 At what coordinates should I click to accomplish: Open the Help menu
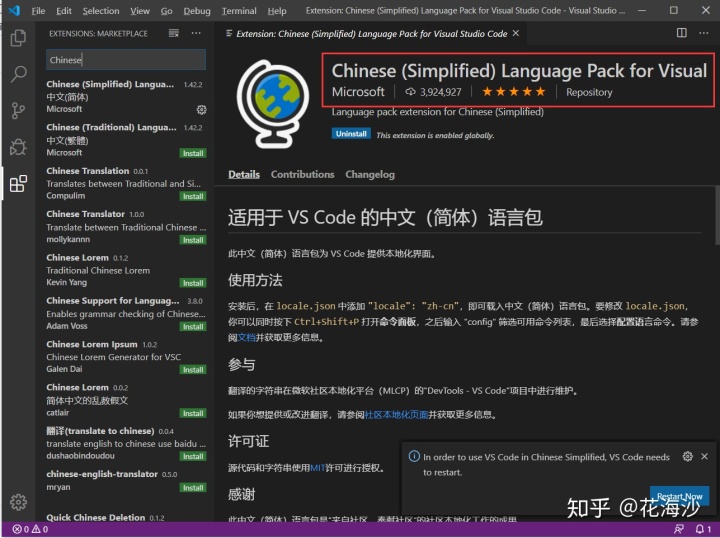(x=277, y=11)
